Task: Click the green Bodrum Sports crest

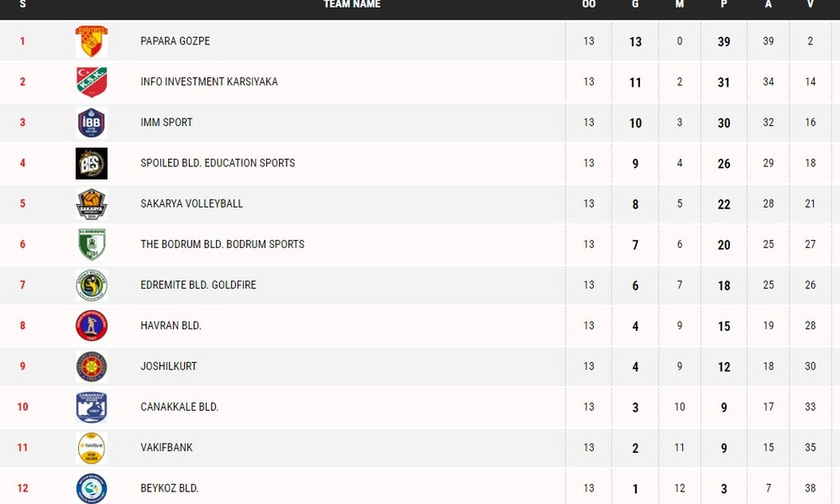Action: pyautogui.click(x=92, y=244)
